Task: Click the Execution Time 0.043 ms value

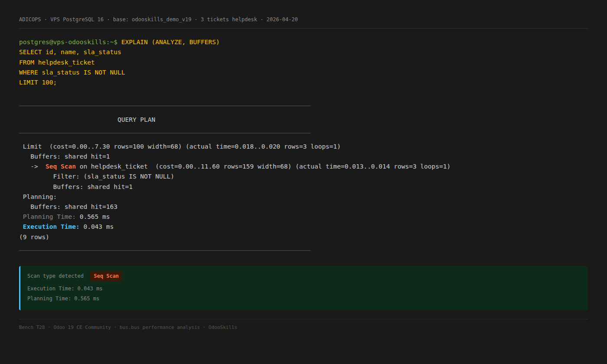Action: (x=68, y=226)
